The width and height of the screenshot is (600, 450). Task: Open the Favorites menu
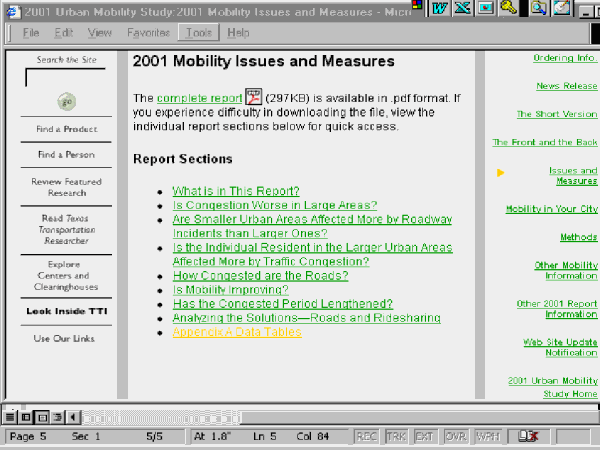tap(148, 33)
